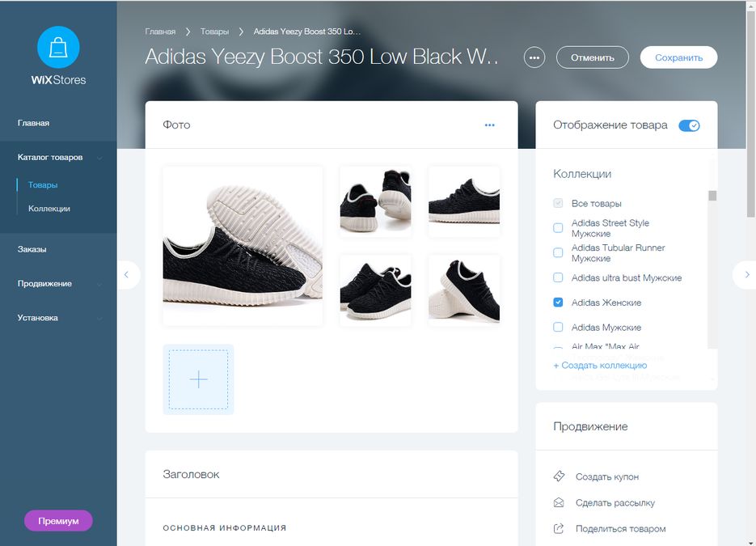Open Заказы in the sidebar
This screenshot has width=756, height=546.
[32, 249]
